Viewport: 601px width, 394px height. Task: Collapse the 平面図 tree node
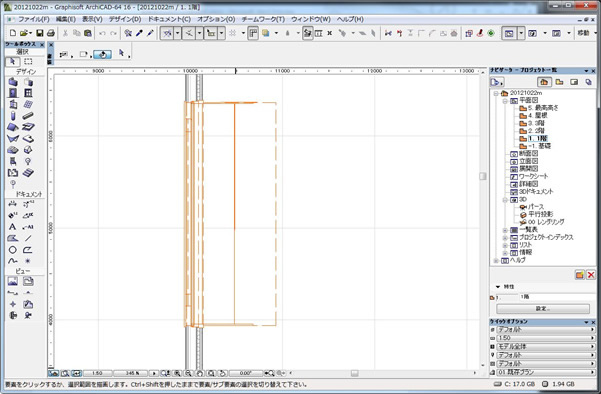pos(505,101)
